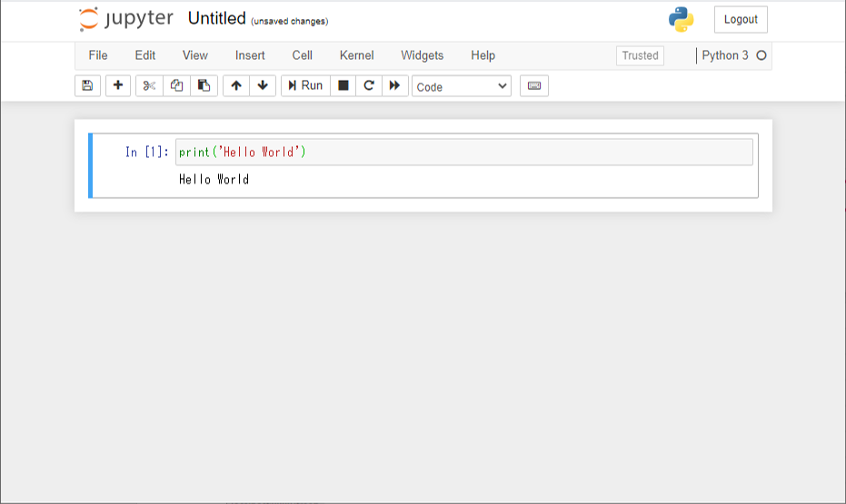Viewport: 846px width, 504px height.
Task: Move selected cell up arrow
Action: pyautogui.click(x=236, y=85)
